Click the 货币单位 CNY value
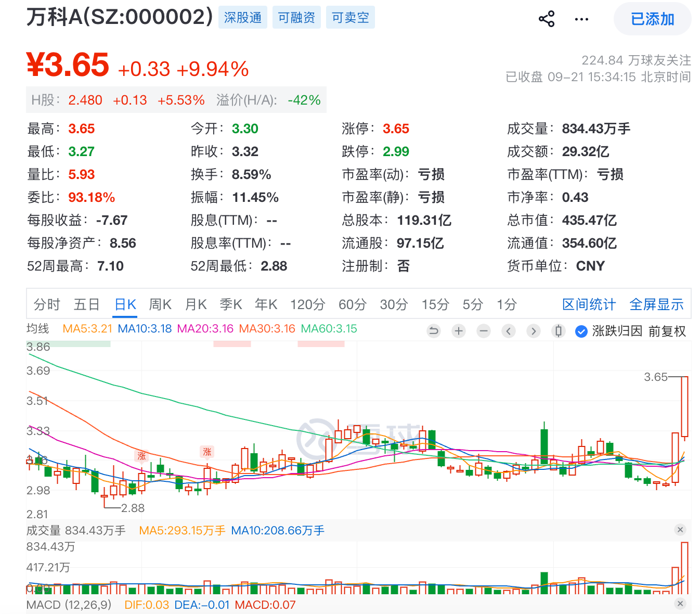This screenshot has height=614, width=700. (x=590, y=266)
